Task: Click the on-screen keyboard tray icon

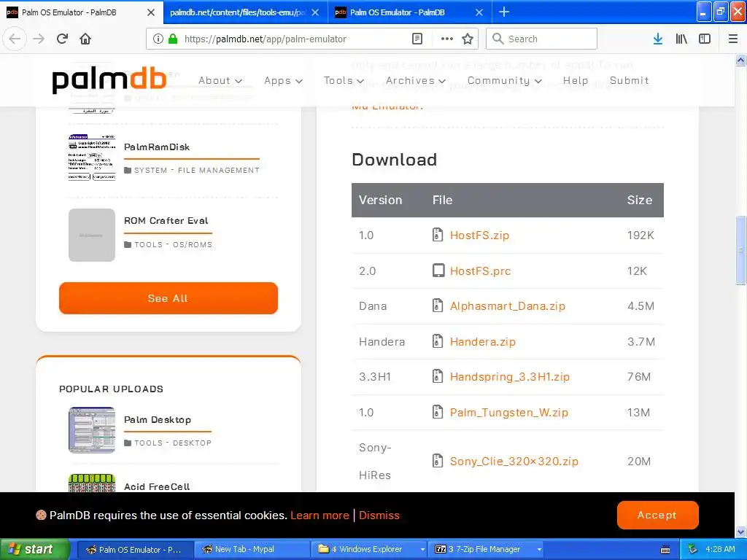Action: 665,550
